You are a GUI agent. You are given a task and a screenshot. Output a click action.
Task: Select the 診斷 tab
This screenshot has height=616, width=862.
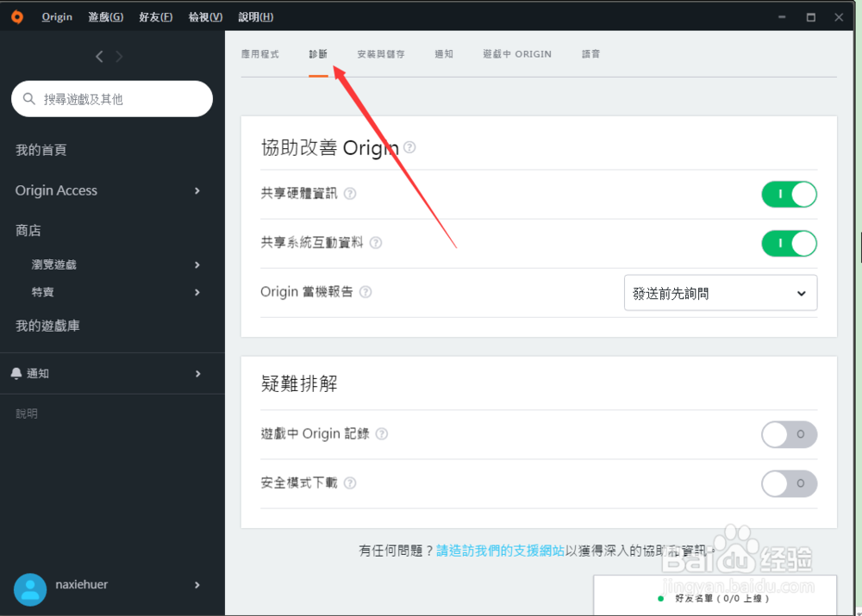(318, 54)
